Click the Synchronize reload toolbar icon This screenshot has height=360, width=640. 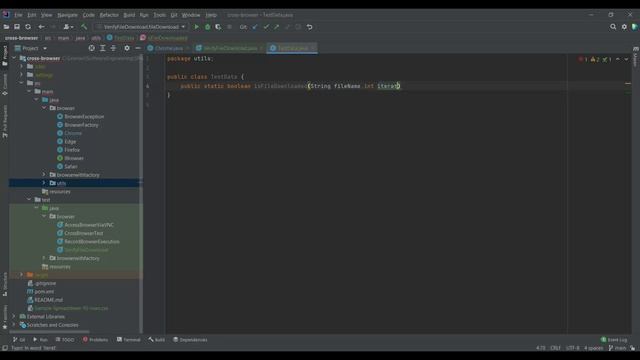28,27
